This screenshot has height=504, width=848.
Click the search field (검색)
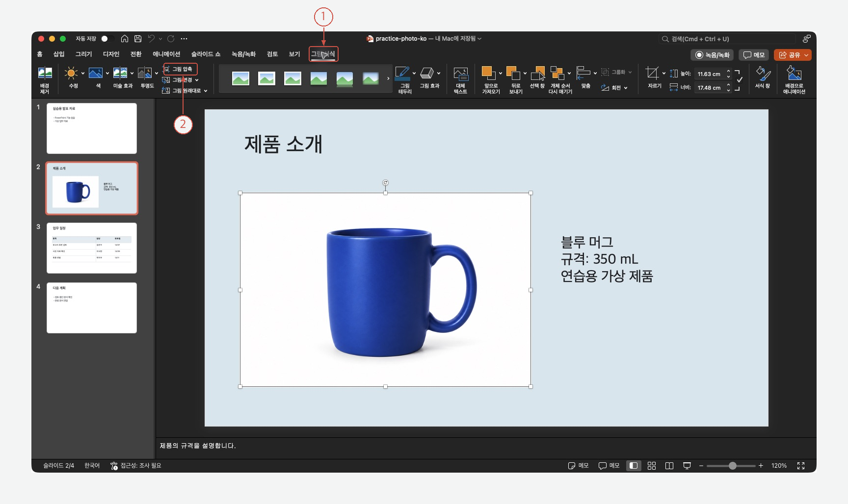click(727, 39)
